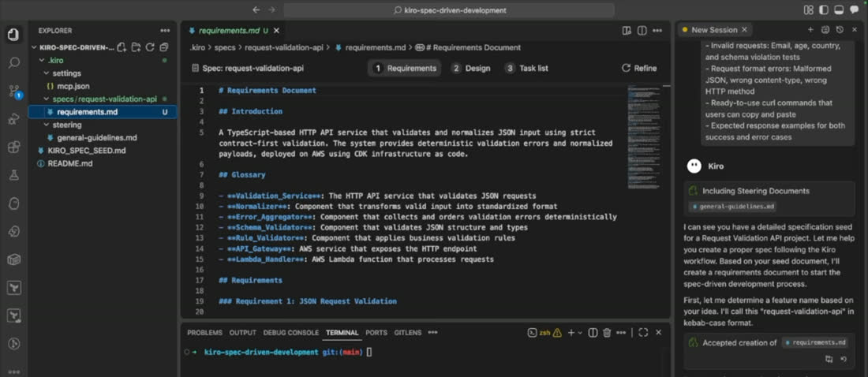Go forward in navigation history

coord(271,10)
